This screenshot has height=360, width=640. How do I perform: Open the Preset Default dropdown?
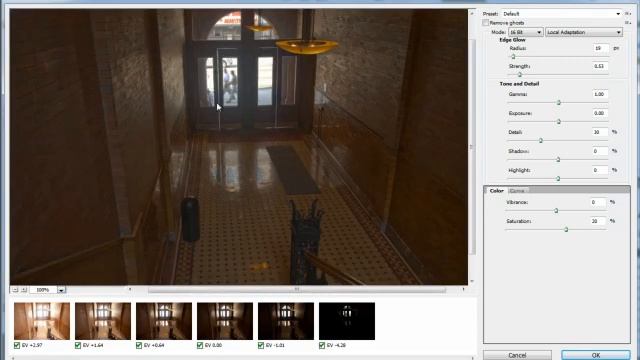(561, 13)
